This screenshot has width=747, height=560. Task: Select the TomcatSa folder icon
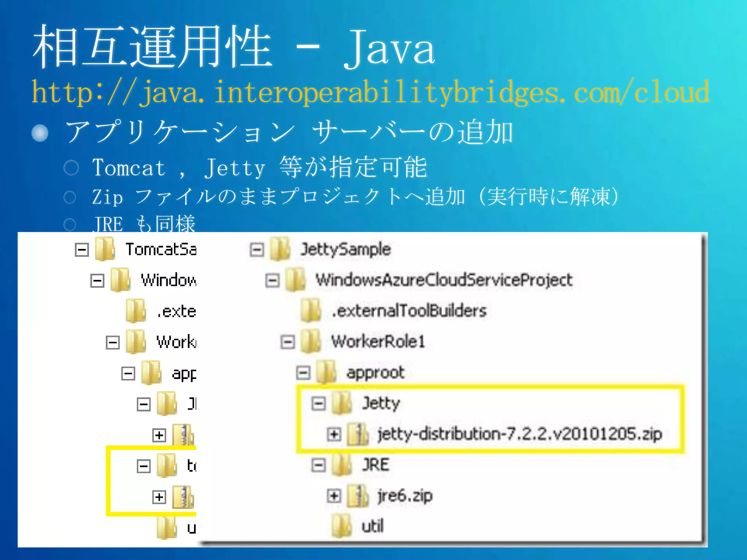point(105,249)
